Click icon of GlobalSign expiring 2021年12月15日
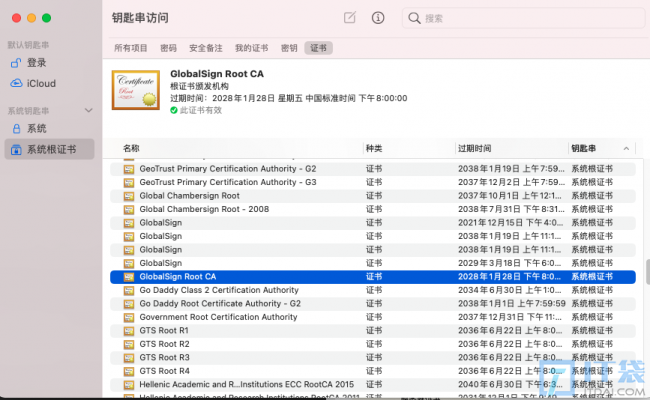This screenshot has width=650, height=400. 129,223
